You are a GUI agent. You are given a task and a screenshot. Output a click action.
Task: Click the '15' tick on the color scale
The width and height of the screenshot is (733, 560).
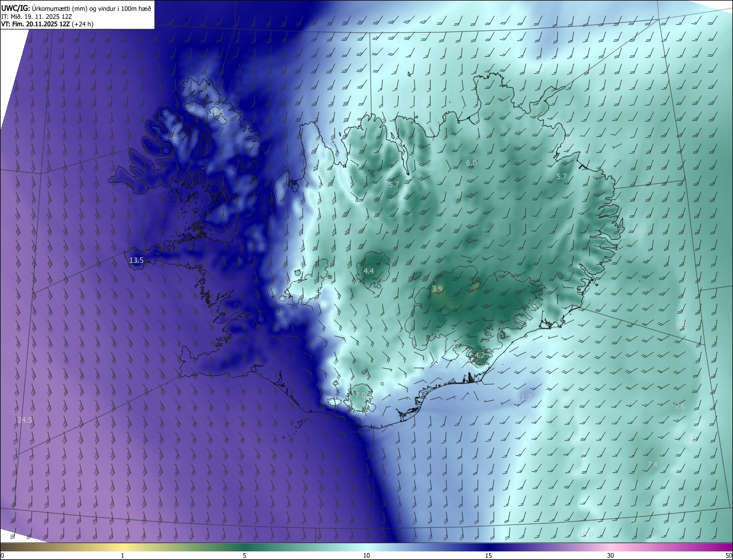coord(488,555)
